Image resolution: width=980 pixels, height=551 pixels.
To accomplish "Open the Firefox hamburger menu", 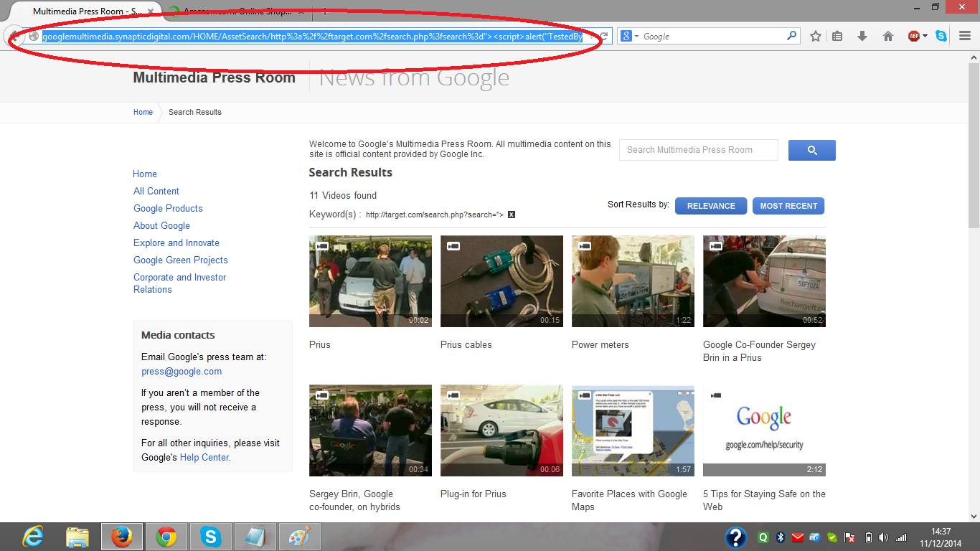I will coord(965,36).
